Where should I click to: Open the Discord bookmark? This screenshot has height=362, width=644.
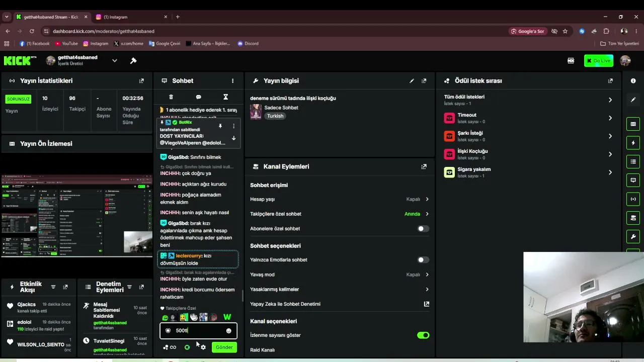[x=248, y=43]
